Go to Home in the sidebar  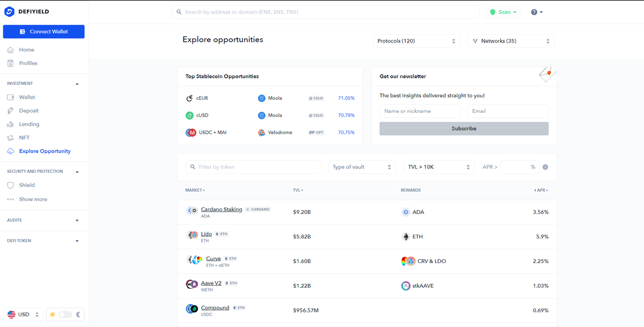coord(26,50)
